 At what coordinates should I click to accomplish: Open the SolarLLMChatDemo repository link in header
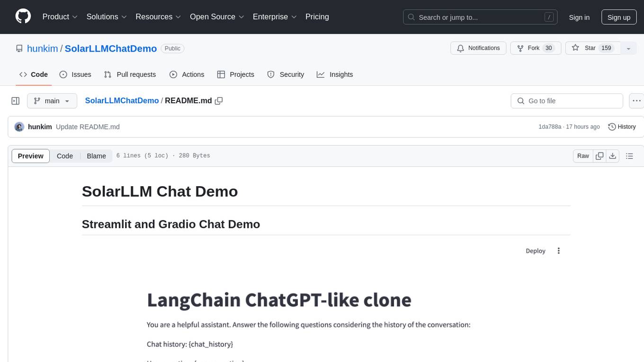coord(111,48)
